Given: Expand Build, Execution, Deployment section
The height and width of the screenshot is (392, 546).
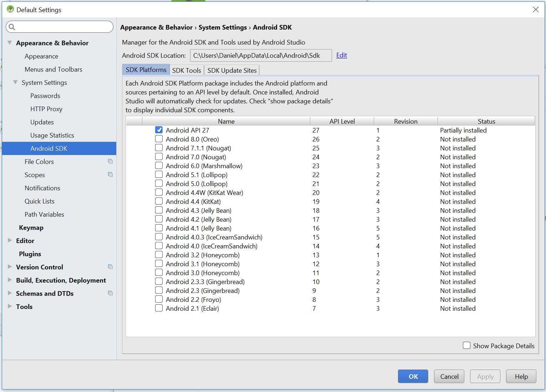Looking at the screenshot, I should point(10,280).
